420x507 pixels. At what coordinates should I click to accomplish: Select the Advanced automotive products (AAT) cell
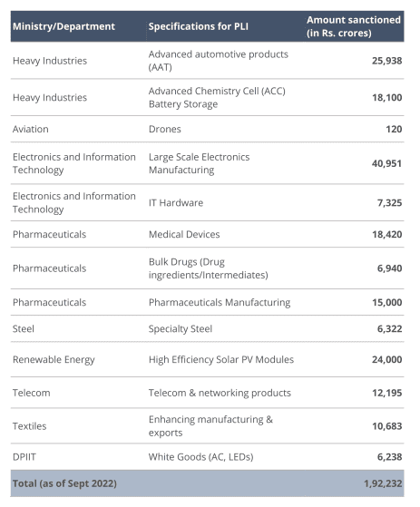(x=219, y=61)
